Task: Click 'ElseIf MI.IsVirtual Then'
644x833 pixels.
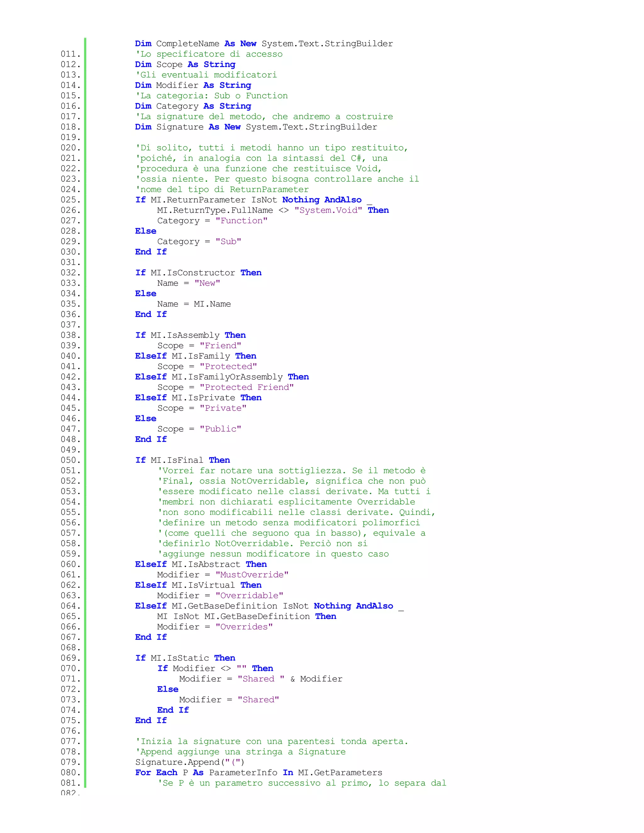Action: (198, 585)
